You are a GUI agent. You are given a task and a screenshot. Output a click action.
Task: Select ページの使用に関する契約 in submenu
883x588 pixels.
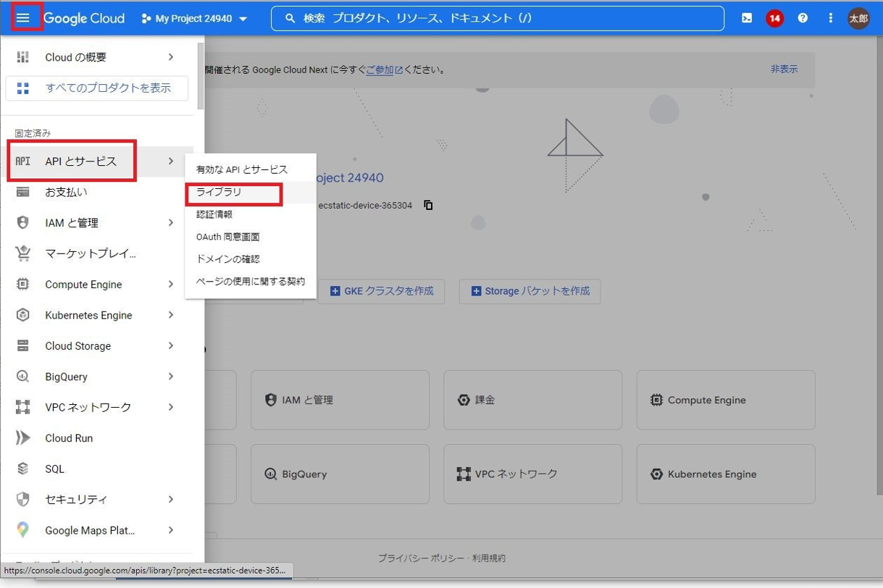pyautogui.click(x=251, y=282)
